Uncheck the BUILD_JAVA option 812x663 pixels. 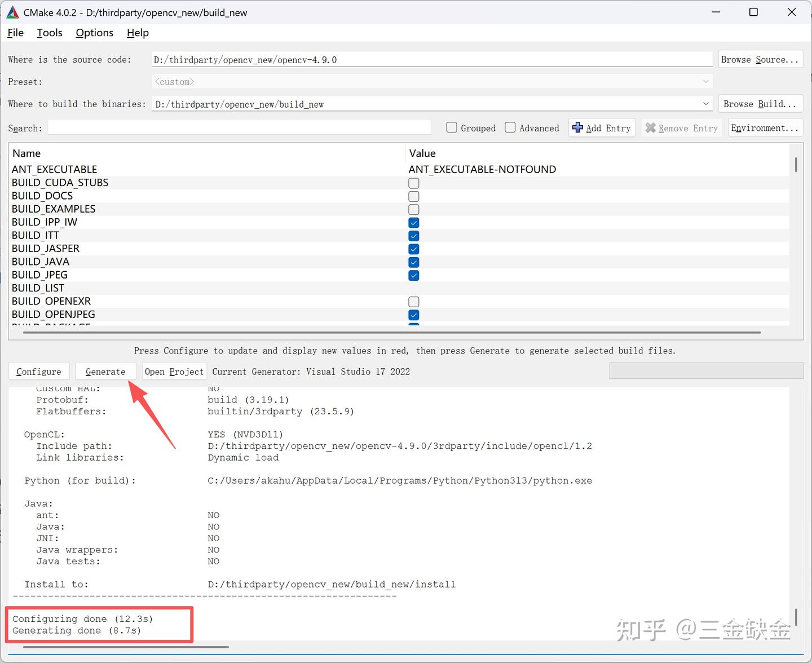point(413,262)
